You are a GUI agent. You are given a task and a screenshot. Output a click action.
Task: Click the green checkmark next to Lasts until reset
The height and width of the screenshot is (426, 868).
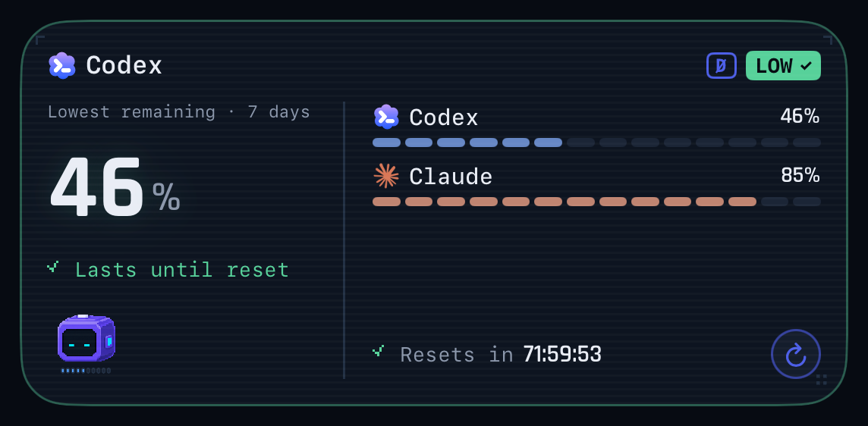pyautogui.click(x=53, y=268)
